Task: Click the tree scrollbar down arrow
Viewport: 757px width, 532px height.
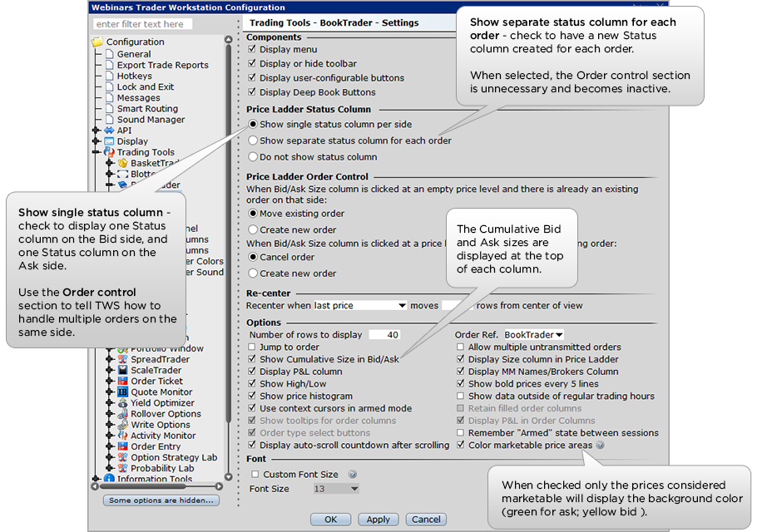Action: pyautogui.click(x=229, y=476)
